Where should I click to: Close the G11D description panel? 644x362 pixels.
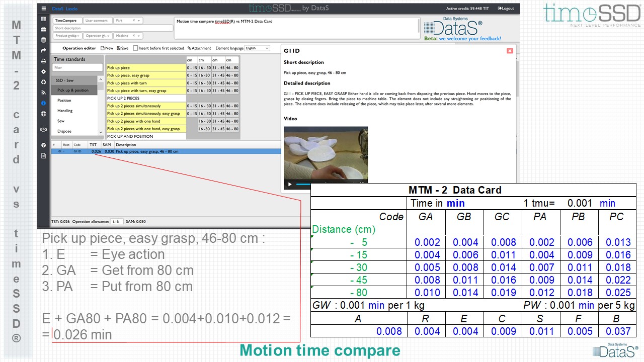[x=510, y=51]
